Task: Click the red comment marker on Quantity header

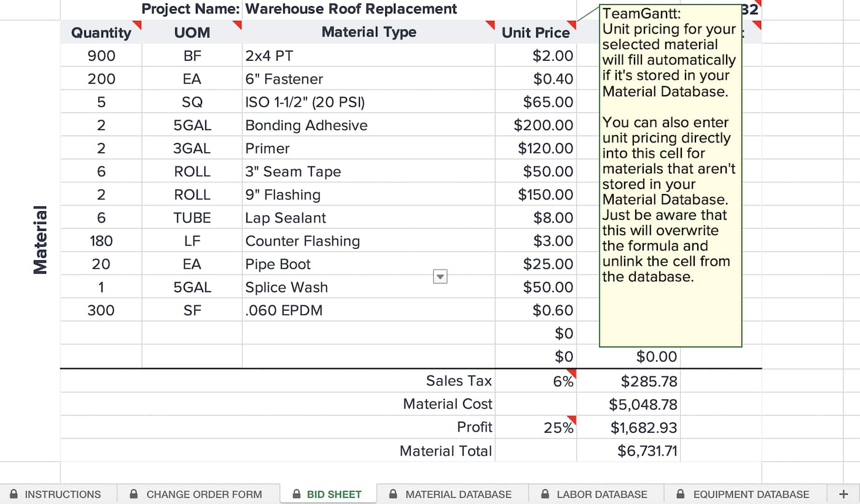Action: pyautogui.click(x=138, y=24)
